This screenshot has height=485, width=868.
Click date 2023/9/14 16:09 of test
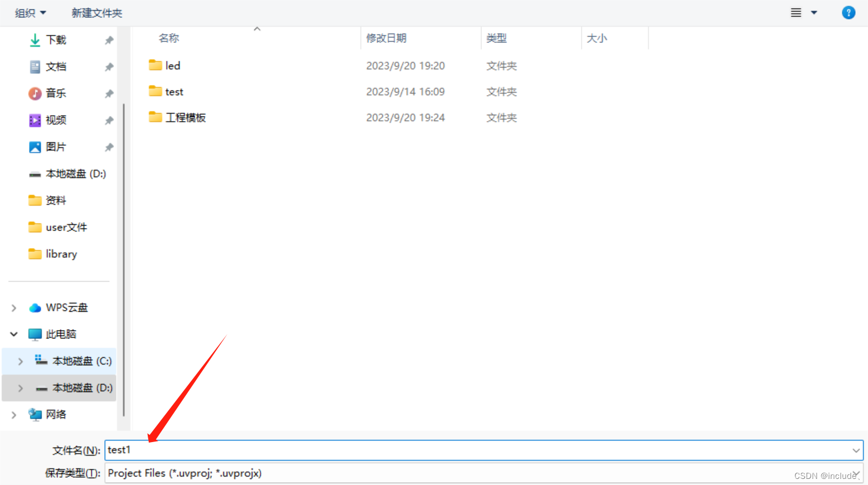[405, 91]
